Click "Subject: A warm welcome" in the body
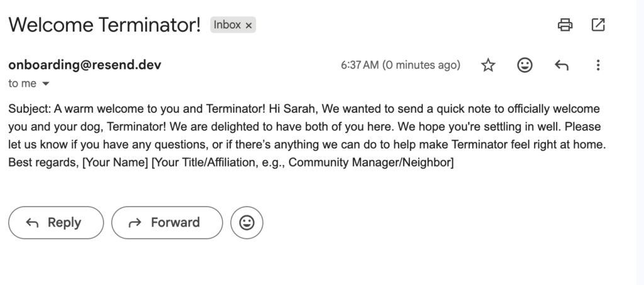Viewport: 644px width, 285px height. (70, 108)
